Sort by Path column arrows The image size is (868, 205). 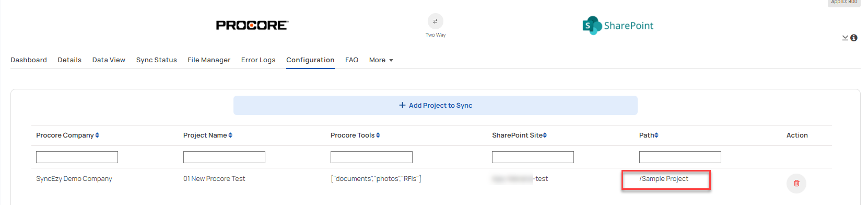pos(656,135)
